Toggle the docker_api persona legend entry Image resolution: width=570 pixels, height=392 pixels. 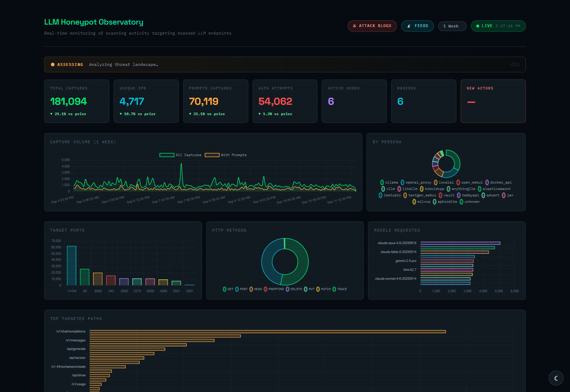click(x=498, y=182)
